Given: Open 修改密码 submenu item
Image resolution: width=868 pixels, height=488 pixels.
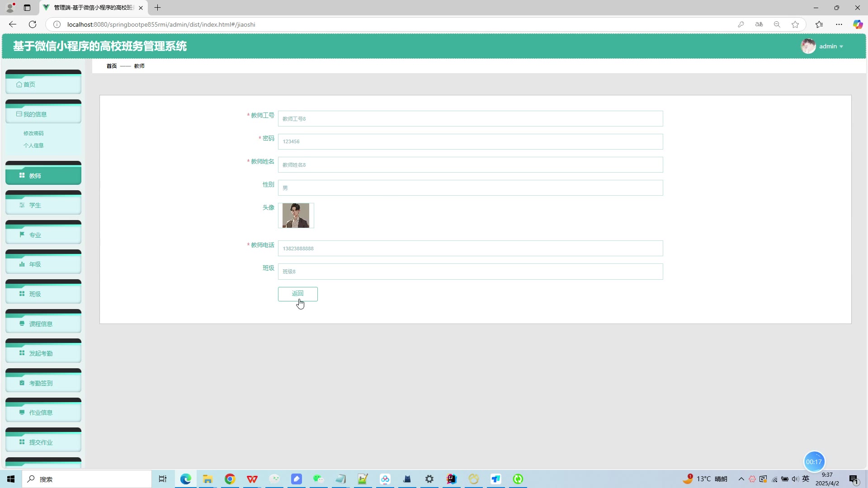Looking at the screenshot, I should click(33, 133).
